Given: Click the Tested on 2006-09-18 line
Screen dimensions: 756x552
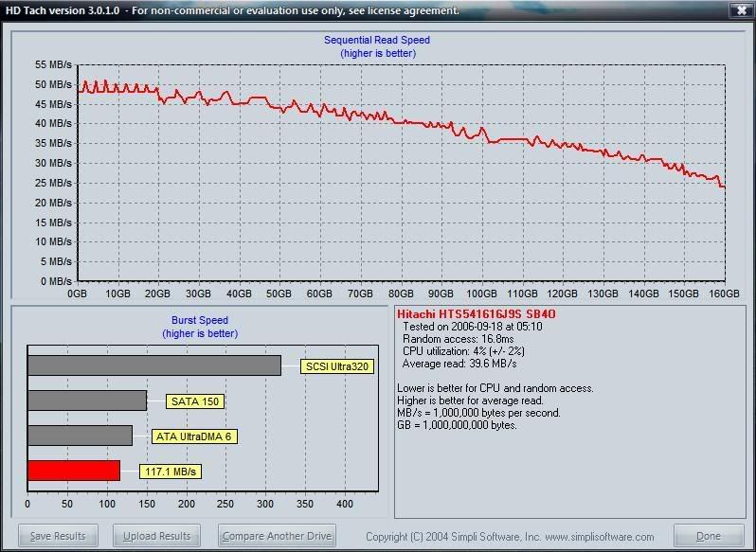Looking at the screenshot, I should (x=473, y=327).
